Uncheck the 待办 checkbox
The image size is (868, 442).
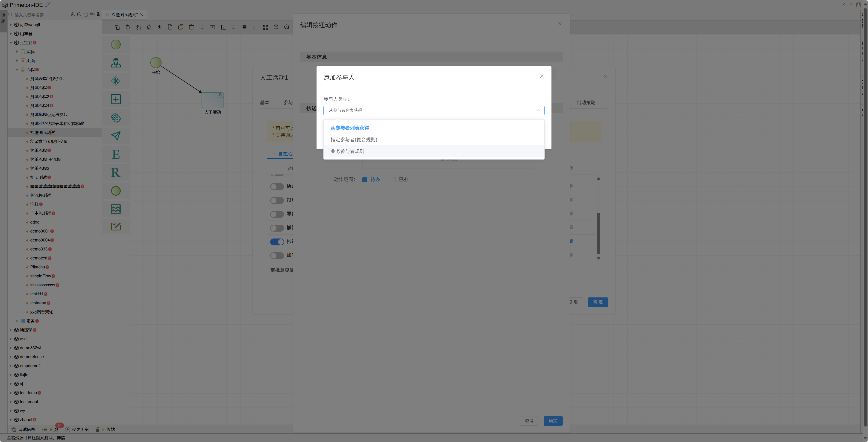pos(365,179)
